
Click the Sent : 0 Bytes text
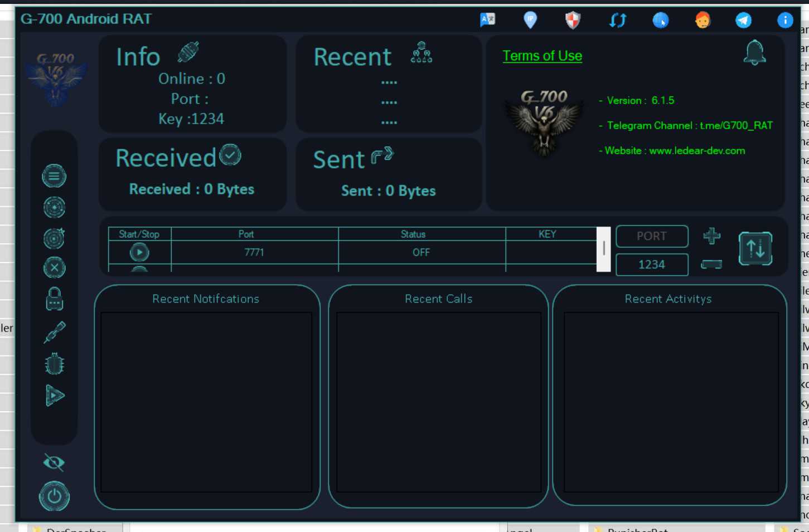(x=389, y=191)
